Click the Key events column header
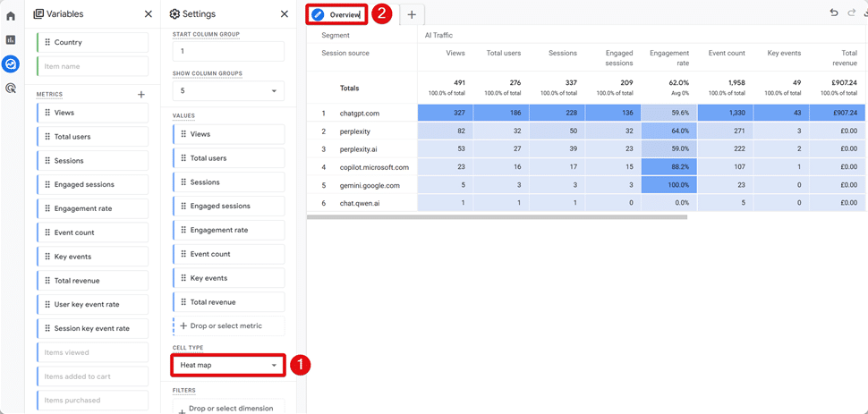The height and width of the screenshot is (414, 868). [785, 53]
